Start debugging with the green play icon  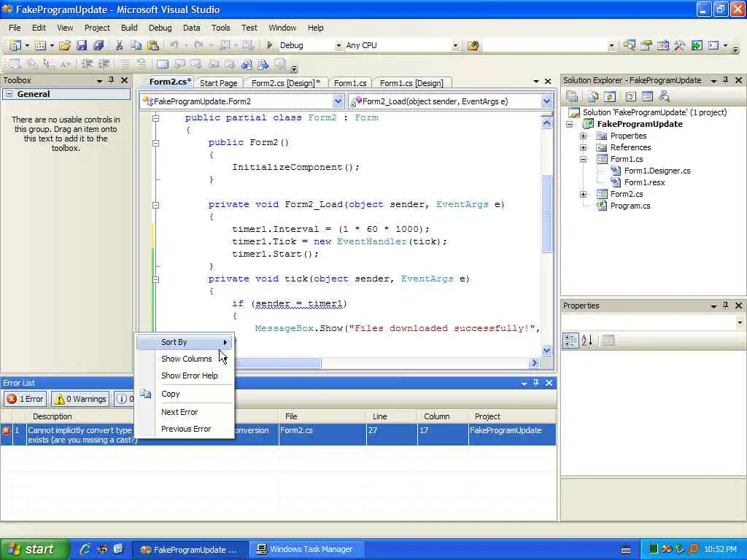click(270, 45)
